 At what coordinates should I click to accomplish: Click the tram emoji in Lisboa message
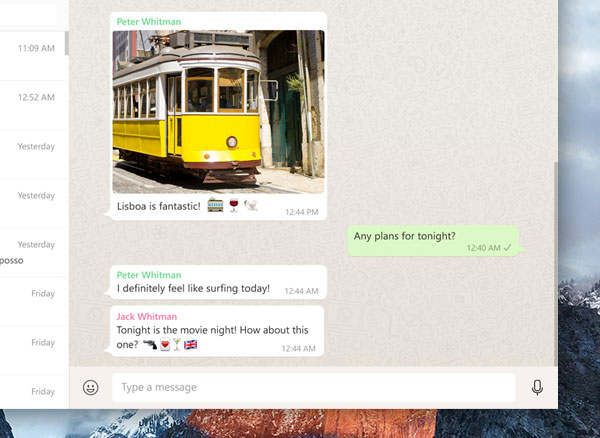(215, 205)
